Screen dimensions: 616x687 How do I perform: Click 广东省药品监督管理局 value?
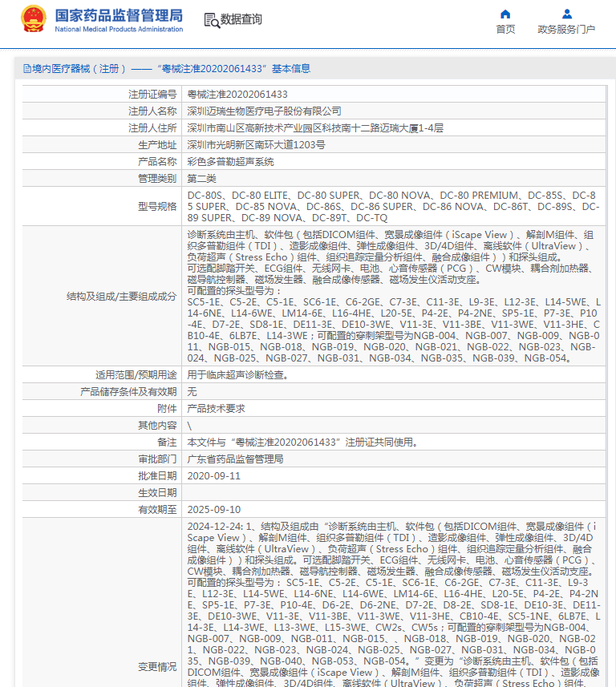click(x=235, y=459)
